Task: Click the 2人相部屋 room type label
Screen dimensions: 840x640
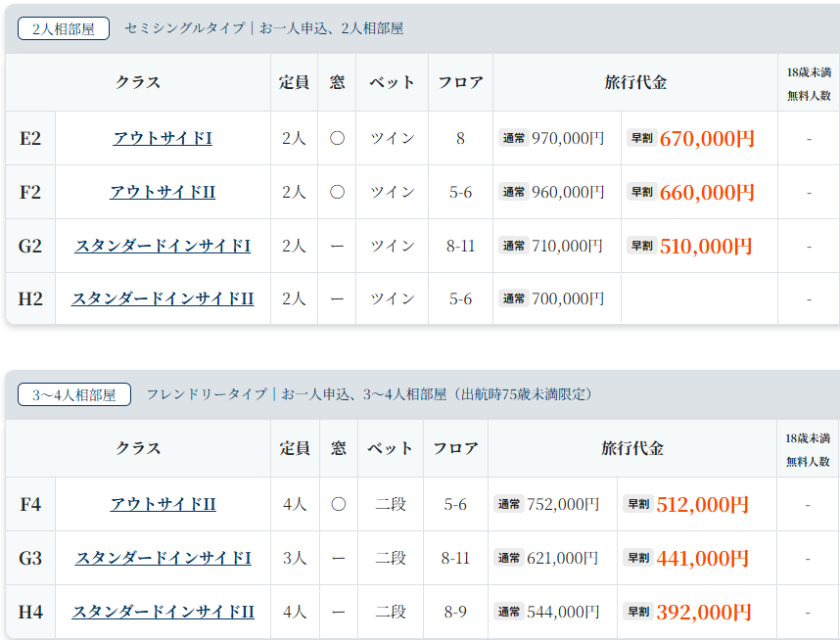Action: [x=64, y=28]
